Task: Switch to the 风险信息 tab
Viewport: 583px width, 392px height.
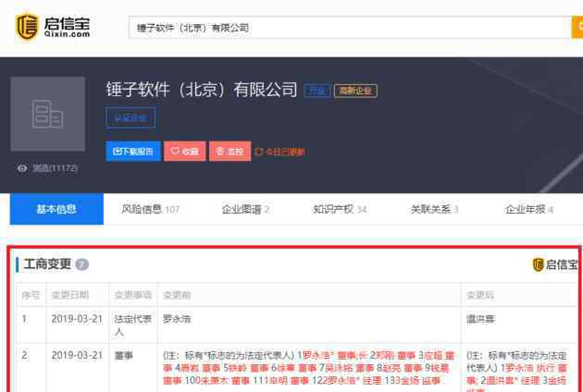Action: pos(150,209)
